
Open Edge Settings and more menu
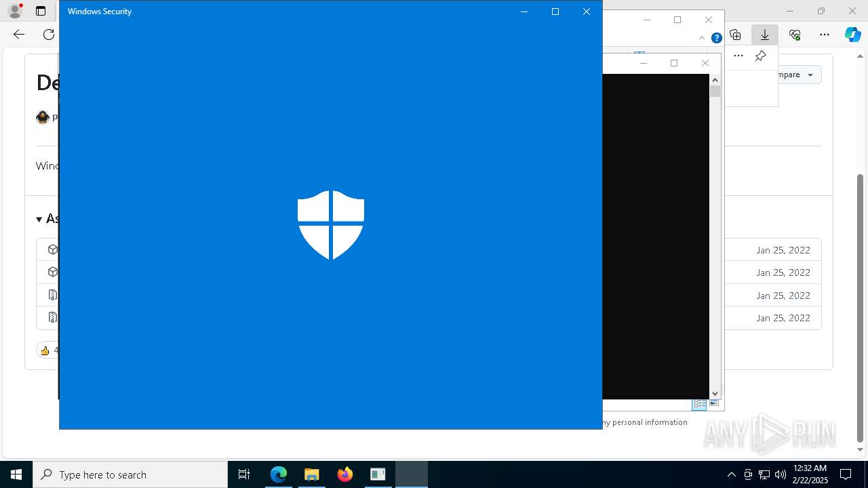click(825, 35)
